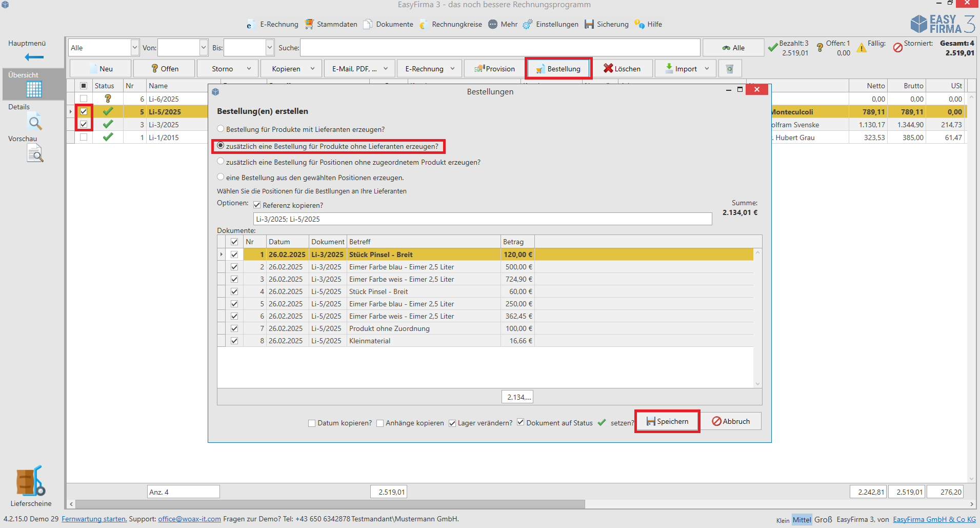Click Speichern button in dialog
This screenshot has height=528, width=980.
click(667, 421)
